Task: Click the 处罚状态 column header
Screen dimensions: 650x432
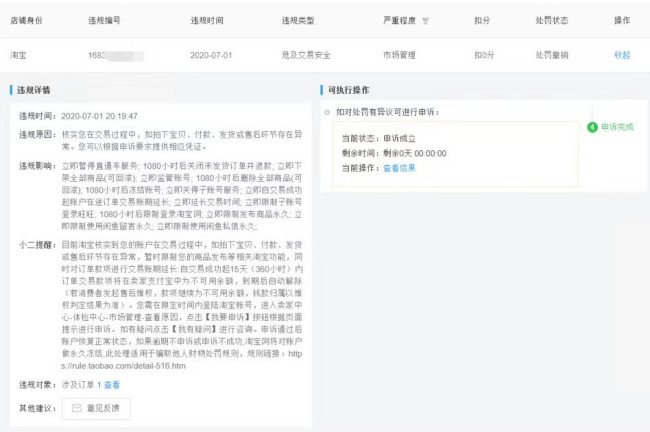Action: pyautogui.click(x=552, y=20)
